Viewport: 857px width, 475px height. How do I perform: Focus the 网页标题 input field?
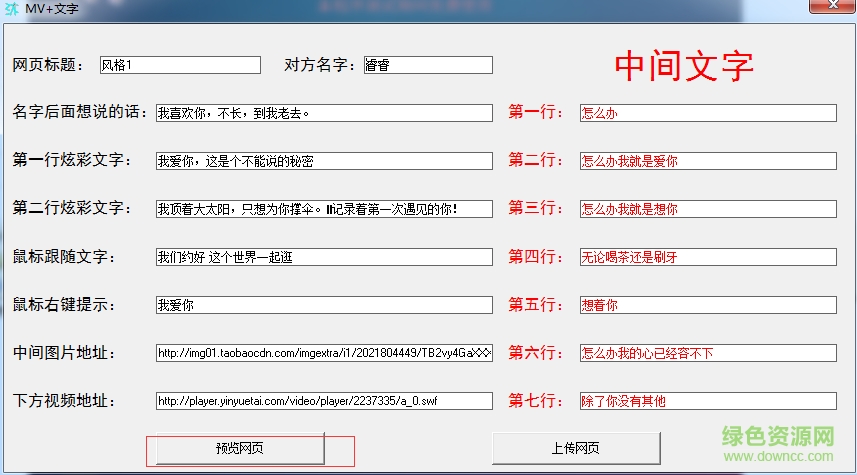tap(180, 65)
